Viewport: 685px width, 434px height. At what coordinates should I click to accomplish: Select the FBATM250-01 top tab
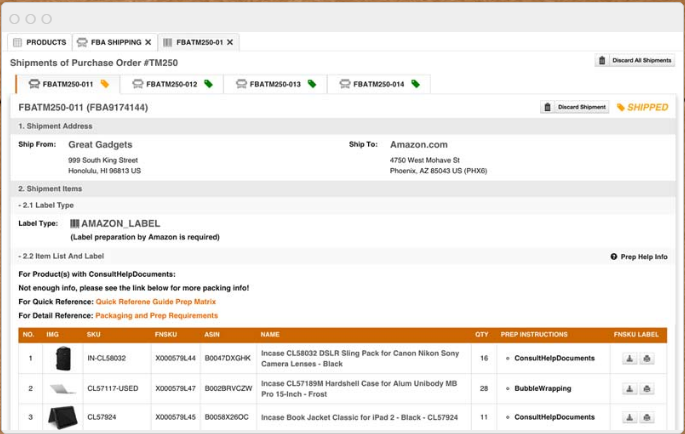point(199,42)
